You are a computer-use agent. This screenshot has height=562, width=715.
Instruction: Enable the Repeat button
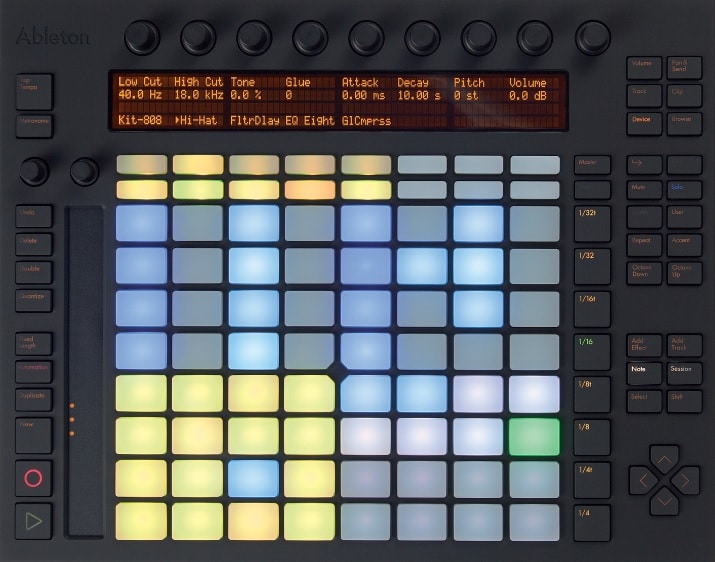644,245
